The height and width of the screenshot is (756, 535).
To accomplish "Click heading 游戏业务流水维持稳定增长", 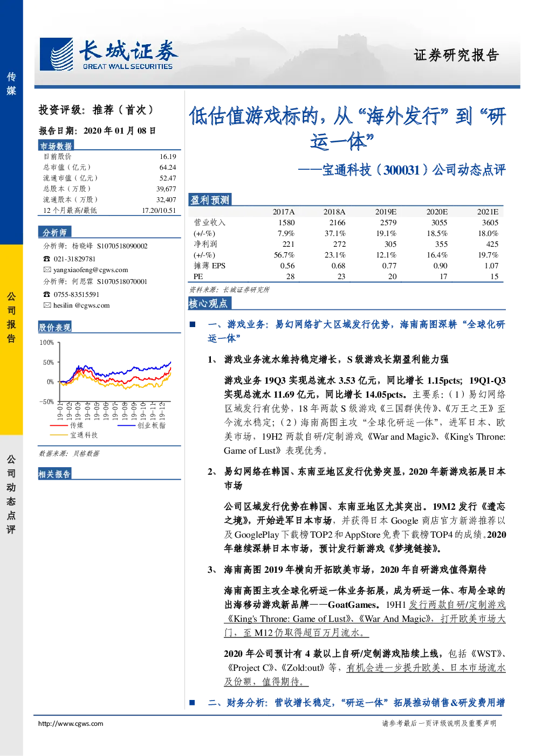I will [282, 359].
